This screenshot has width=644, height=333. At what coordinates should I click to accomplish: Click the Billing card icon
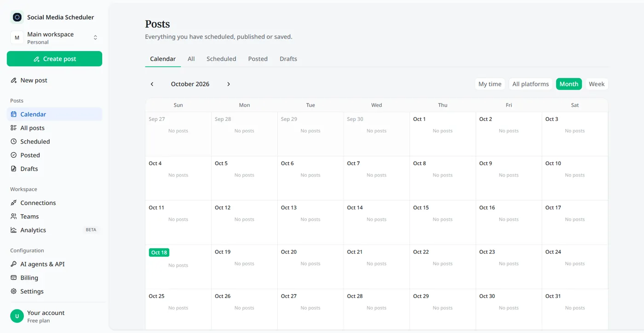click(x=14, y=278)
